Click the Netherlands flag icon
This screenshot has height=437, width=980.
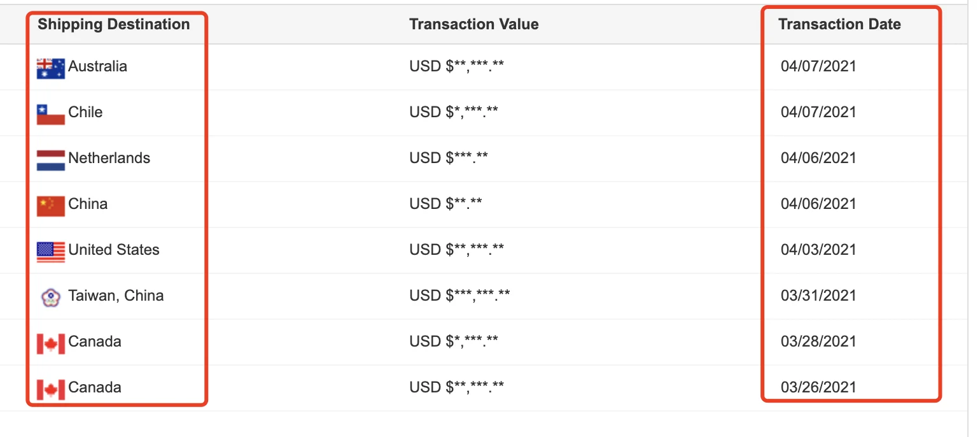pyautogui.click(x=51, y=159)
